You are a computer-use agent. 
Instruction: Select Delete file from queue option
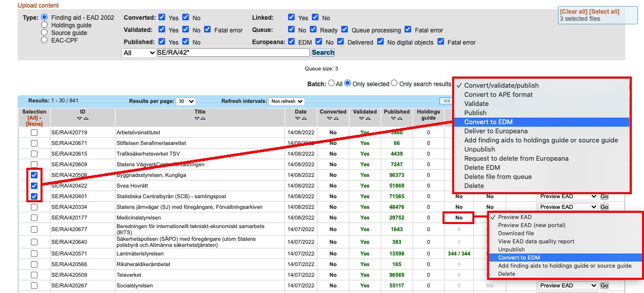(541, 177)
